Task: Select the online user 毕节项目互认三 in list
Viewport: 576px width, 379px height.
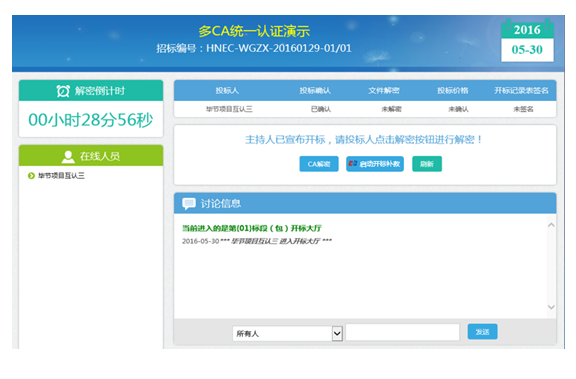Action: (x=61, y=176)
